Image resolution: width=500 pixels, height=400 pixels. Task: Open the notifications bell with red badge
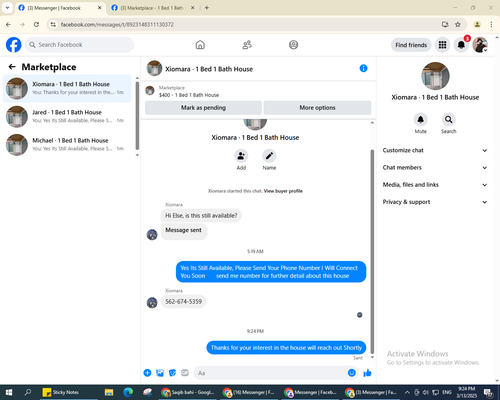tap(461, 45)
